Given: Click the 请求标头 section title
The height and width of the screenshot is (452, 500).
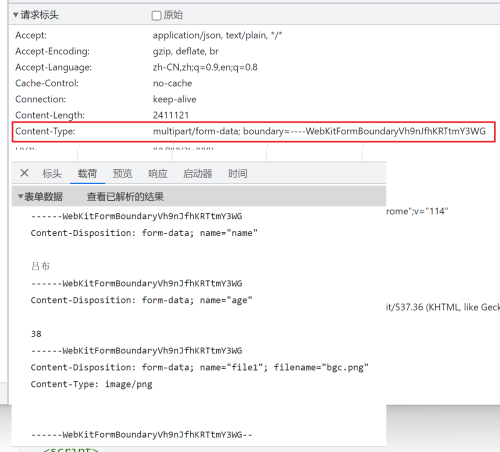Looking at the screenshot, I should coord(39,15).
